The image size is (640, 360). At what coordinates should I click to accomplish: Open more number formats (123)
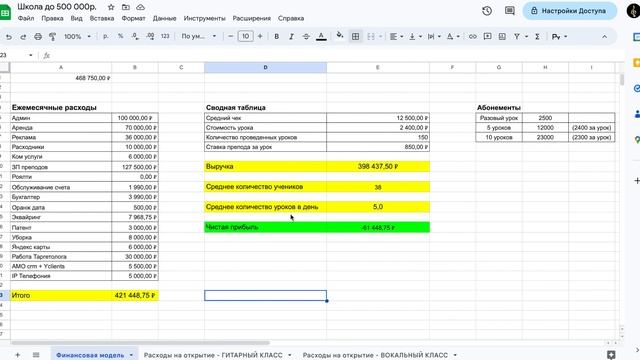[x=165, y=36]
